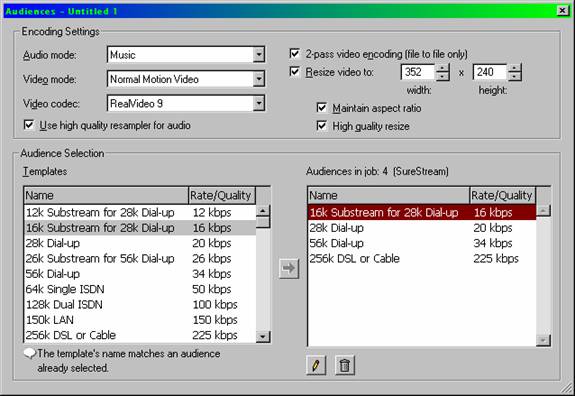
Task: Click the 100 kbps rate value
Action: tap(215, 305)
